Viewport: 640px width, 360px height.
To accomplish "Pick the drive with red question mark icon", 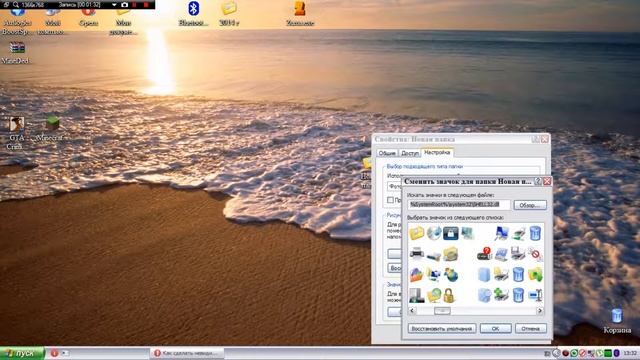I will pyautogui.click(x=484, y=254).
